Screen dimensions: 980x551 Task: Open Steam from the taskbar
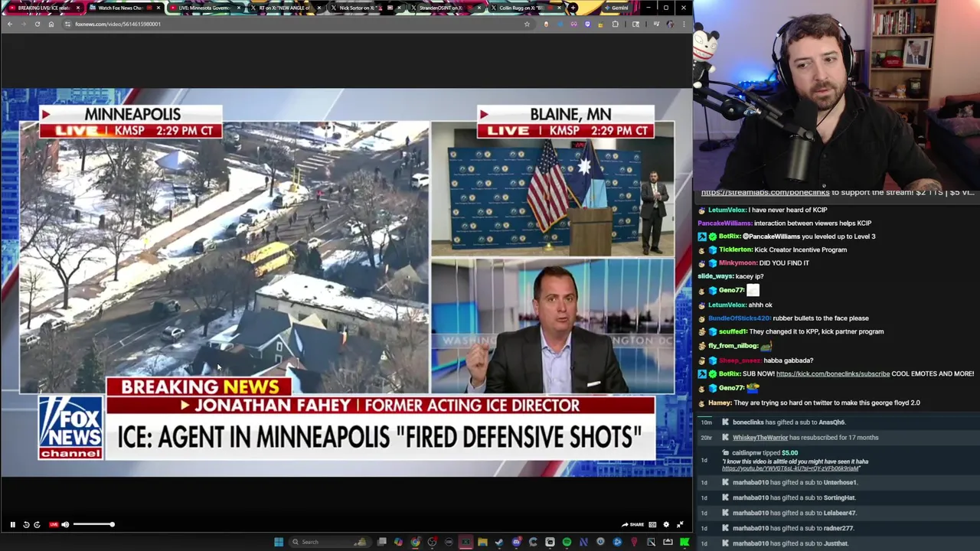(x=499, y=542)
